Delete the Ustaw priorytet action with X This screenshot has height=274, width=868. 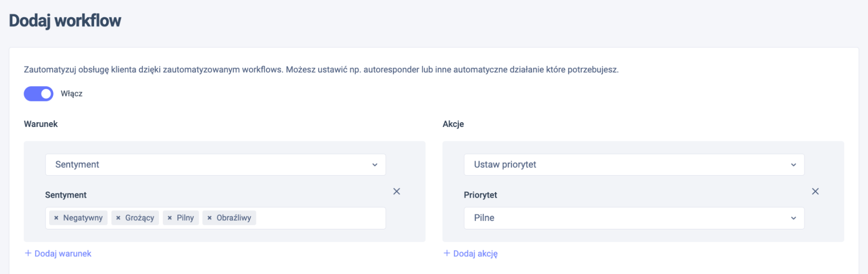pyautogui.click(x=815, y=191)
